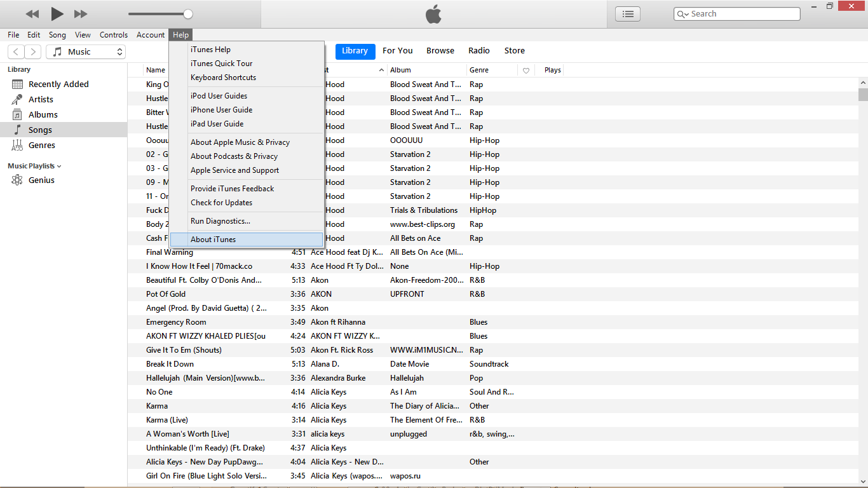
Task: Switch to the Browse tab
Action: point(440,51)
